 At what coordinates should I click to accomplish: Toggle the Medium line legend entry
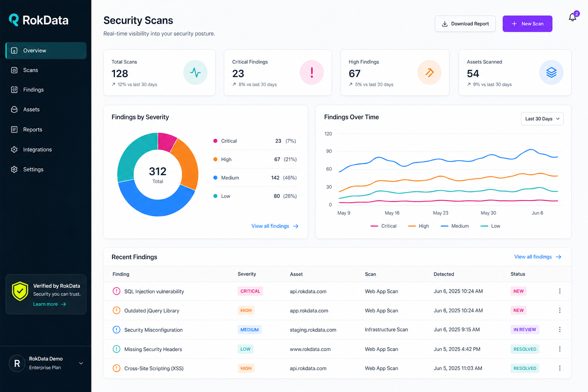pyautogui.click(x=455, y=226)
